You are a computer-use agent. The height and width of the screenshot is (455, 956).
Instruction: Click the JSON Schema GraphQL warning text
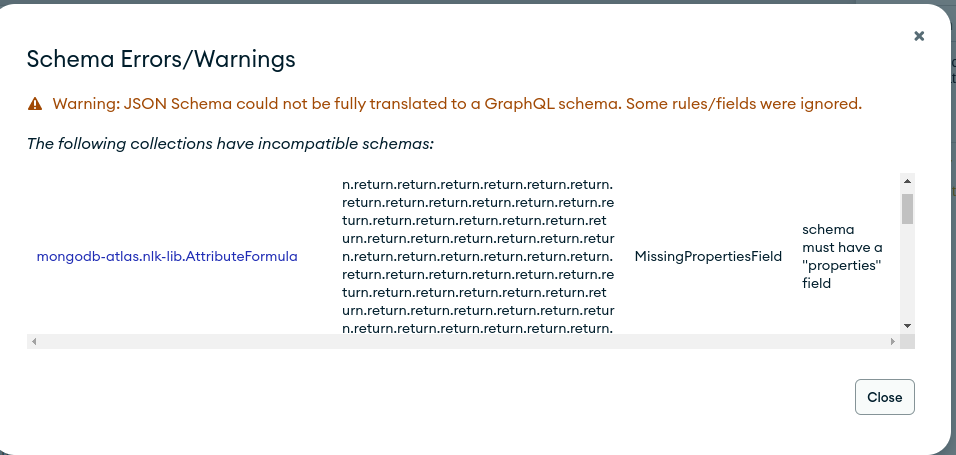point(457,103)
